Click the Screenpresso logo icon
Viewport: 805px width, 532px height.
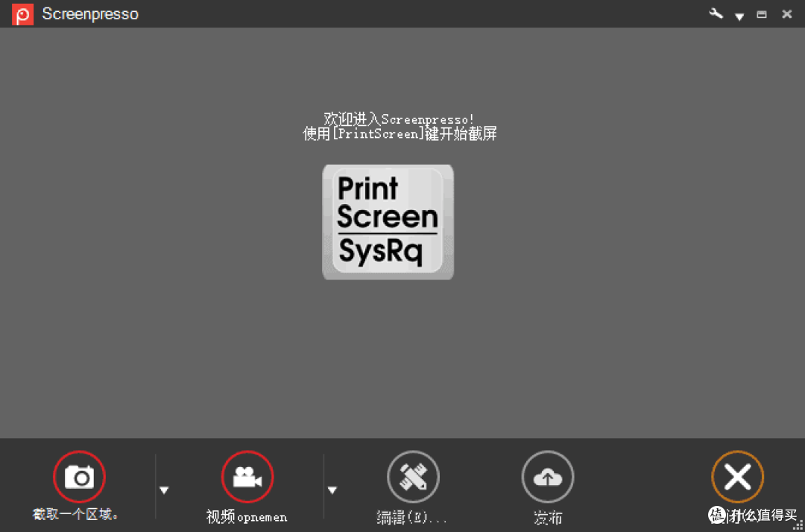(x=22, y=14)
